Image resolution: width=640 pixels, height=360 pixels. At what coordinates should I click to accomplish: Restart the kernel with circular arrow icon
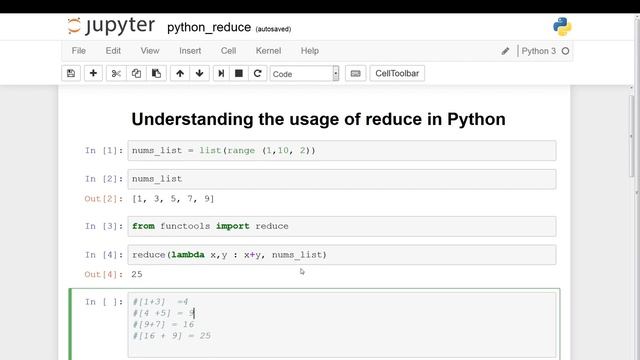258,73
